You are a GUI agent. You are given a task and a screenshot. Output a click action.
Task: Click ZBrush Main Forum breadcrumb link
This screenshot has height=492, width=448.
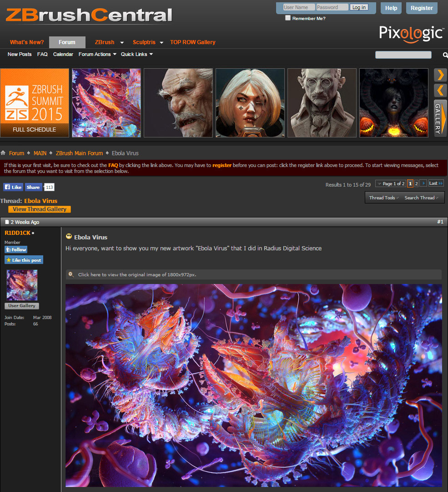coord(79,153)
